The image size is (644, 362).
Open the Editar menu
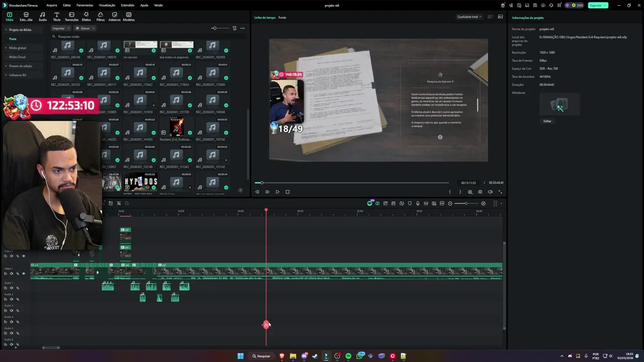[x=66, y=5]
